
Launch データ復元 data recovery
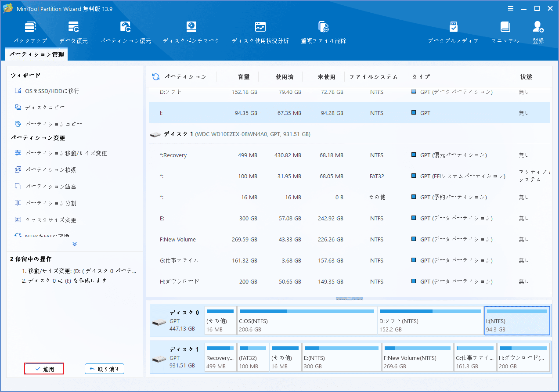point(73,32)
